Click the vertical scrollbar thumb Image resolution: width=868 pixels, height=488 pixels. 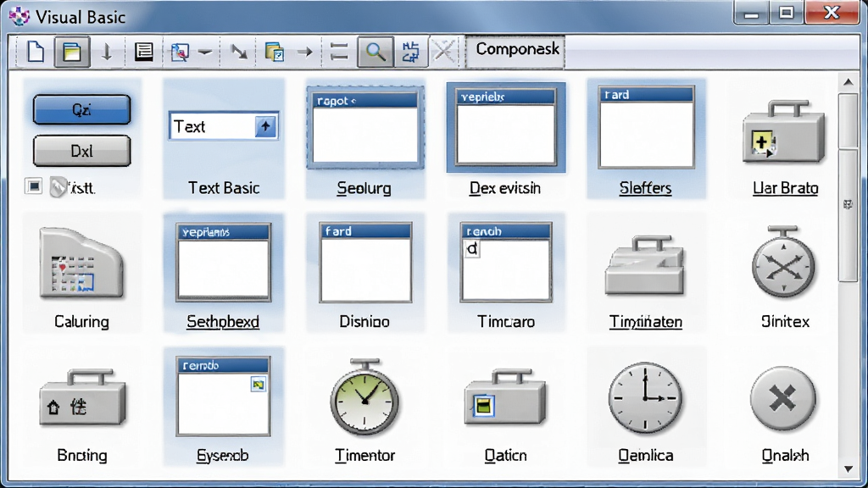(848, 187)
